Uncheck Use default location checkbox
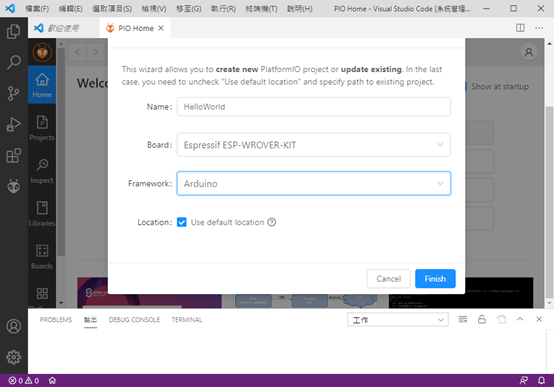 [x=182, y=222]
